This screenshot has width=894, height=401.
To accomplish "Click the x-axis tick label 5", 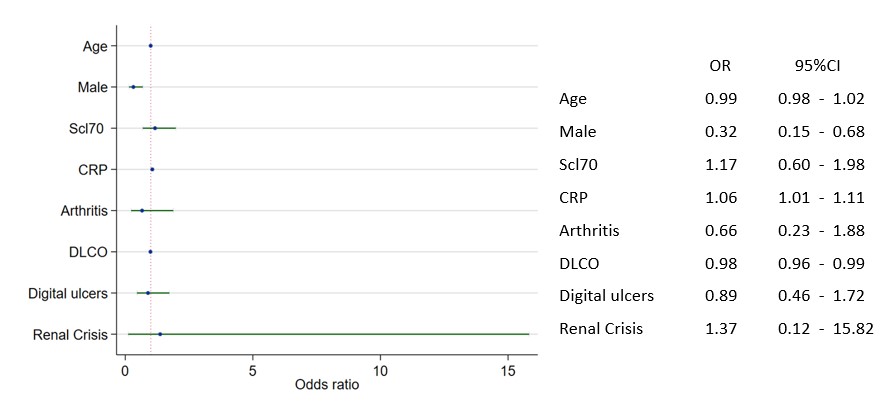I will (x=252, y=369).
